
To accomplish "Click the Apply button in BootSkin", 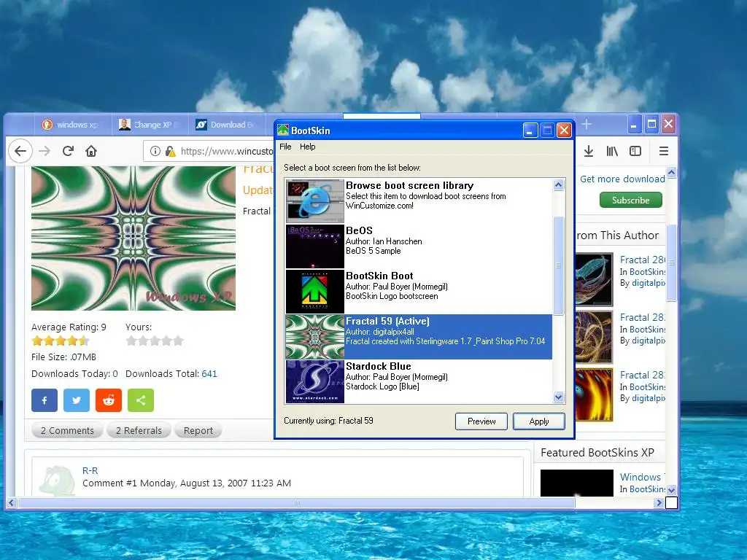I will 539,421.
